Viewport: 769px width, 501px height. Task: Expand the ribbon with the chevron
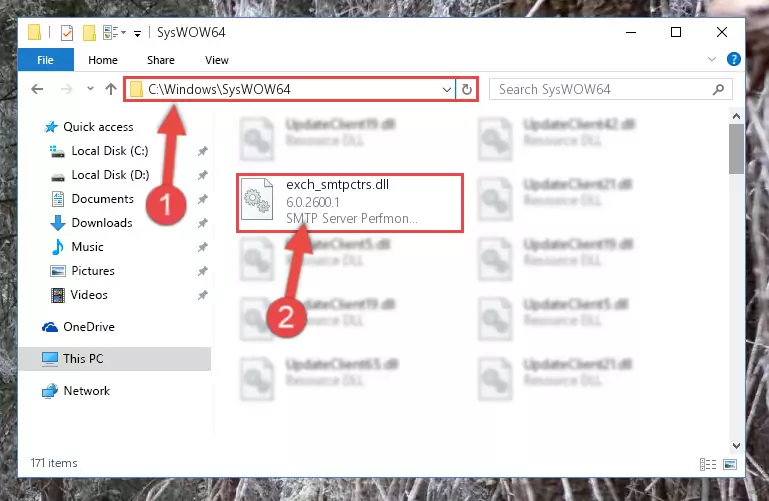tap(712, 59)
